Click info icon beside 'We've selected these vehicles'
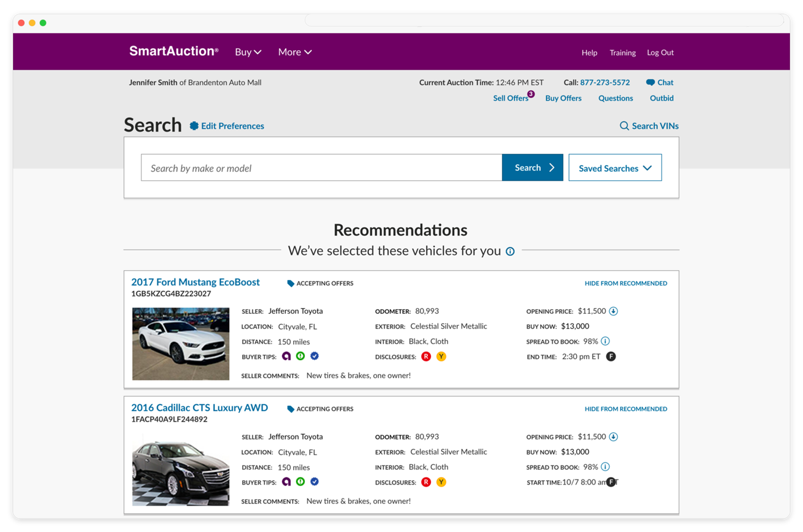This screenshot has width=803, height=532. (x=510, y=251)
